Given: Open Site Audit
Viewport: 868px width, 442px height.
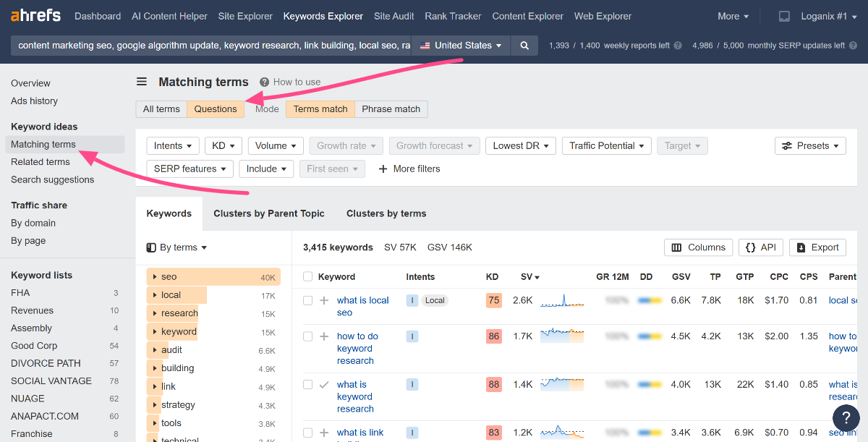Looking at the screenshot, I should coord(394,16).
